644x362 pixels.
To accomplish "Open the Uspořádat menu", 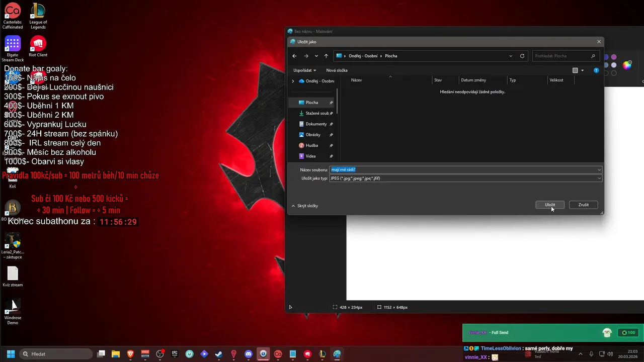I will 304,70.
